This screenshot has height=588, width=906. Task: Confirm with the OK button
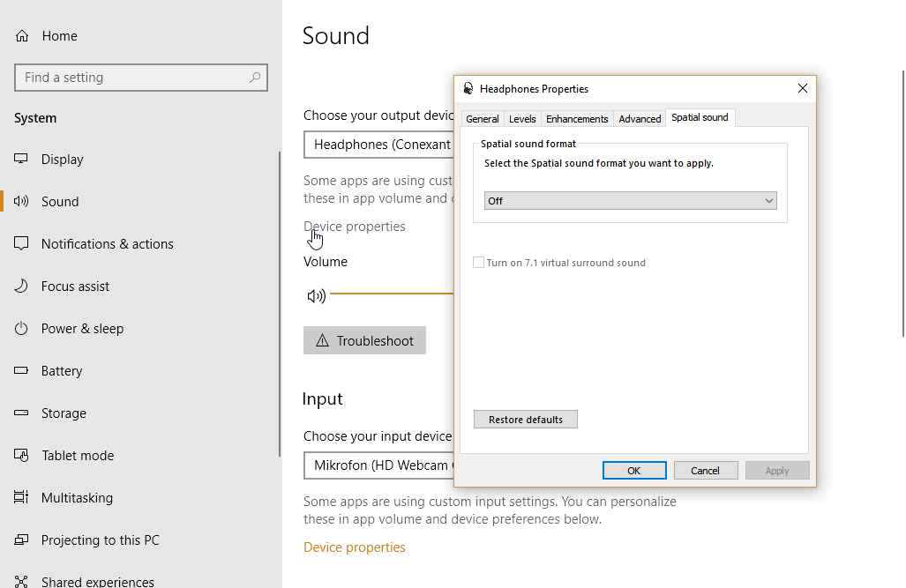pos(634,470)
